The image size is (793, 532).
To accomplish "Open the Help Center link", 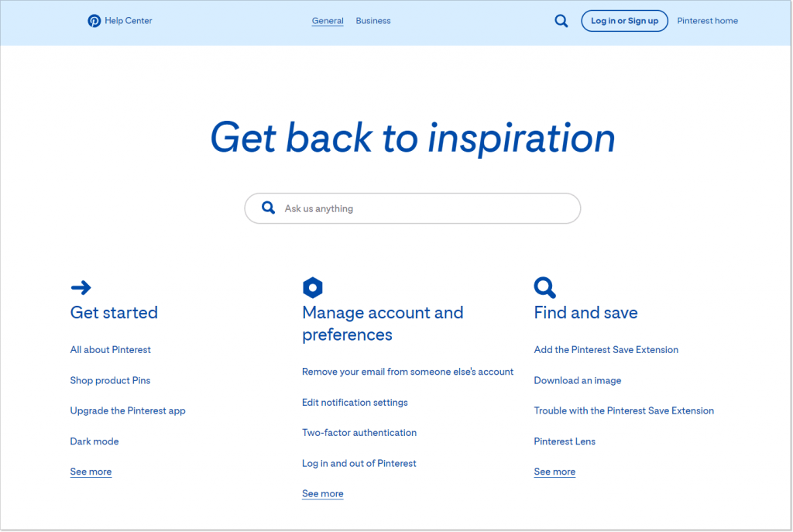I will click(130, 21).
